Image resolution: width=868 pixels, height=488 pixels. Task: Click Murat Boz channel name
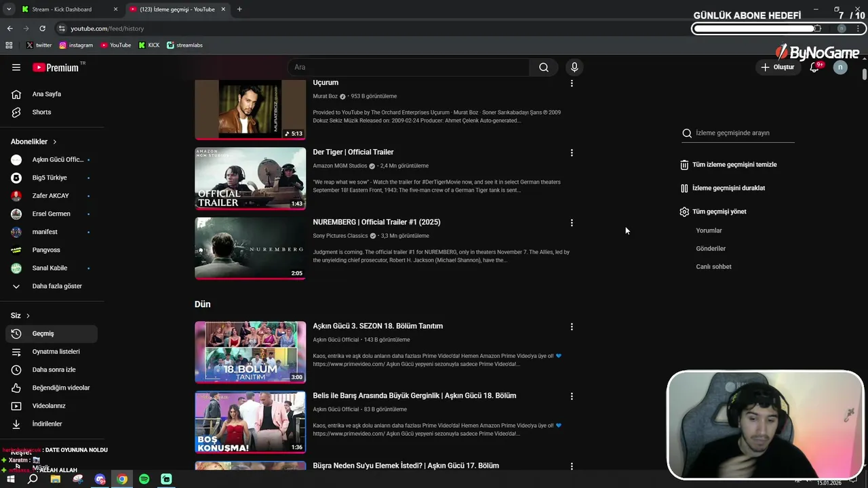click(325, 96)
